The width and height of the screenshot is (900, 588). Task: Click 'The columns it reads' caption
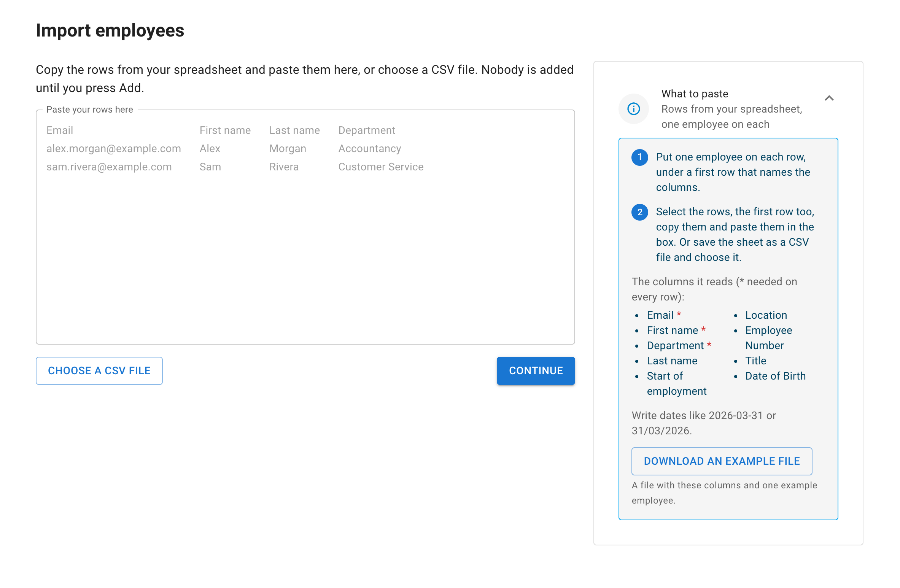(x=714, y=289)
